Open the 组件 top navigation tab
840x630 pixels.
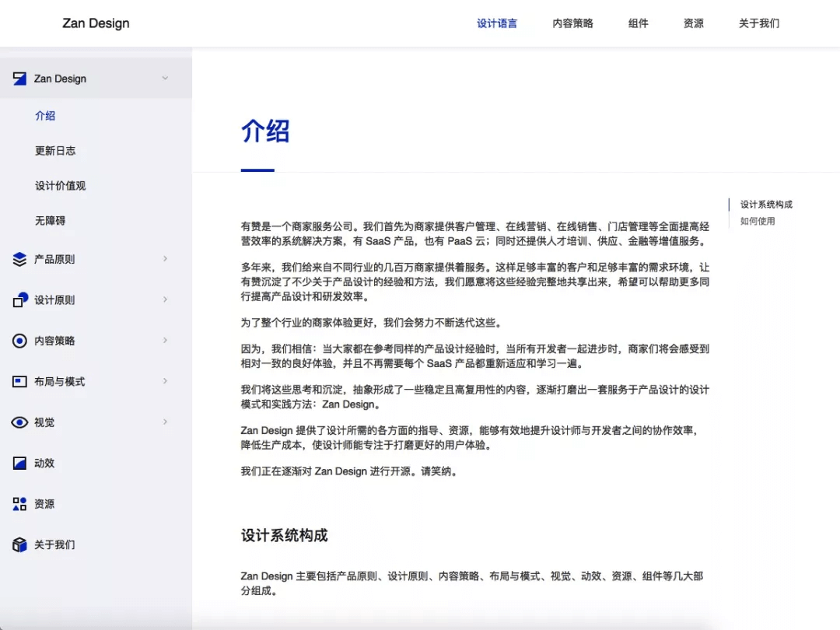coord(638,23)
